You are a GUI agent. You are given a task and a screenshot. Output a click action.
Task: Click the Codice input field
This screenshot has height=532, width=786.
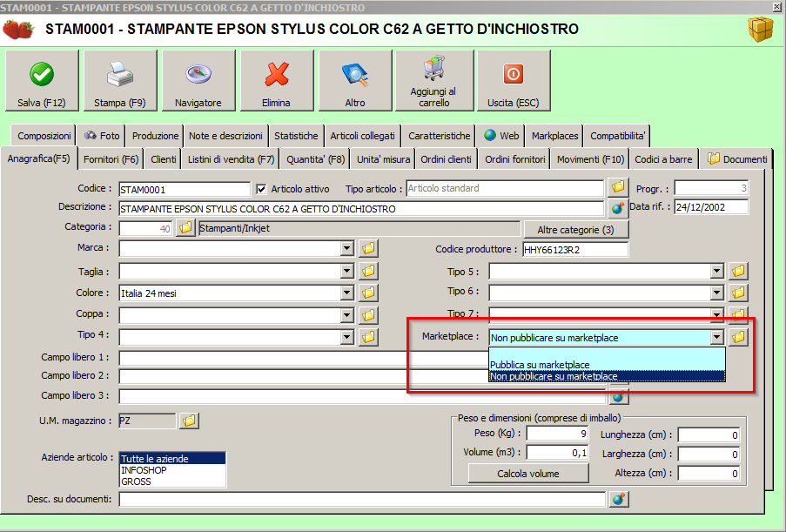(x=185, y=190)
